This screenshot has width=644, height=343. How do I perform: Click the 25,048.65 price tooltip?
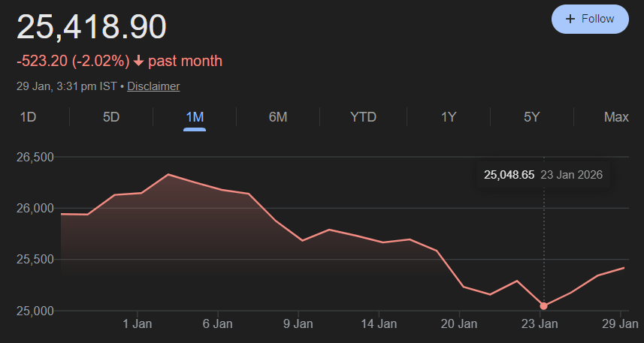[x=509, y=175]
